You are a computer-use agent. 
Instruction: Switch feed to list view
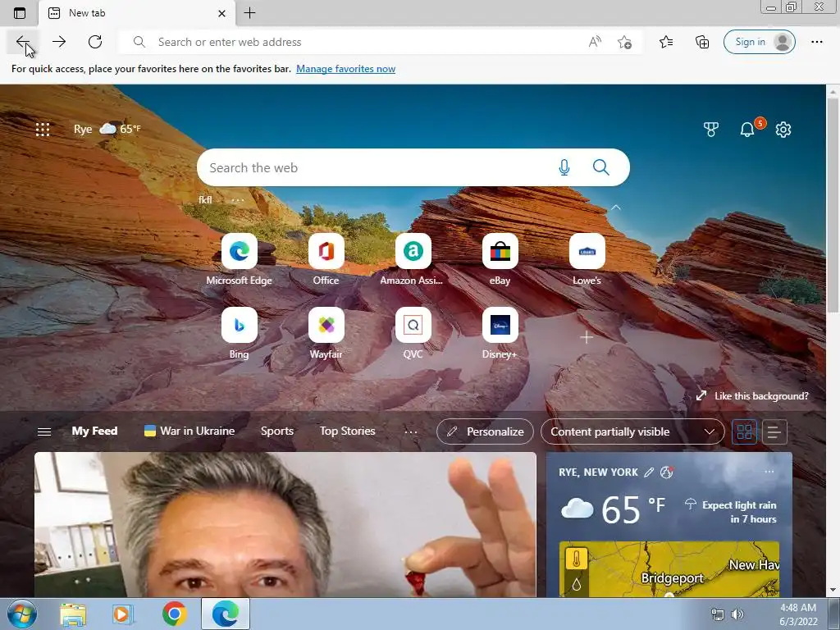(774, 431)
